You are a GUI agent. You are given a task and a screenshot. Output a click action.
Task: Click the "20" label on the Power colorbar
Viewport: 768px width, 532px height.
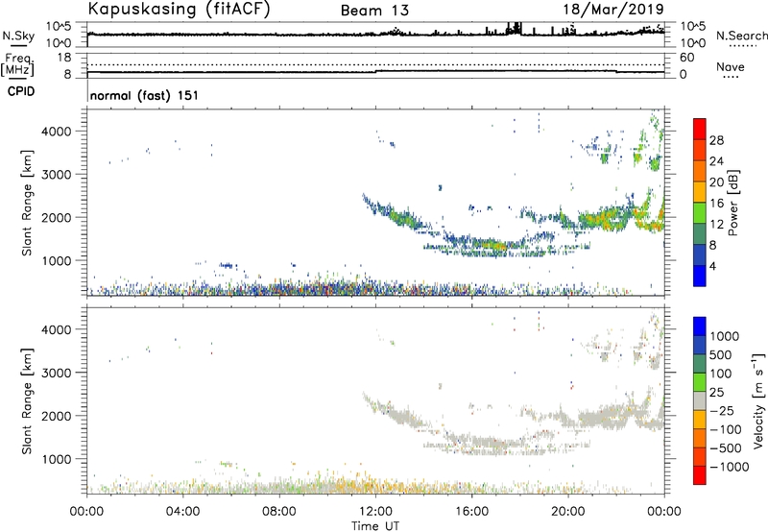point(716,182)
